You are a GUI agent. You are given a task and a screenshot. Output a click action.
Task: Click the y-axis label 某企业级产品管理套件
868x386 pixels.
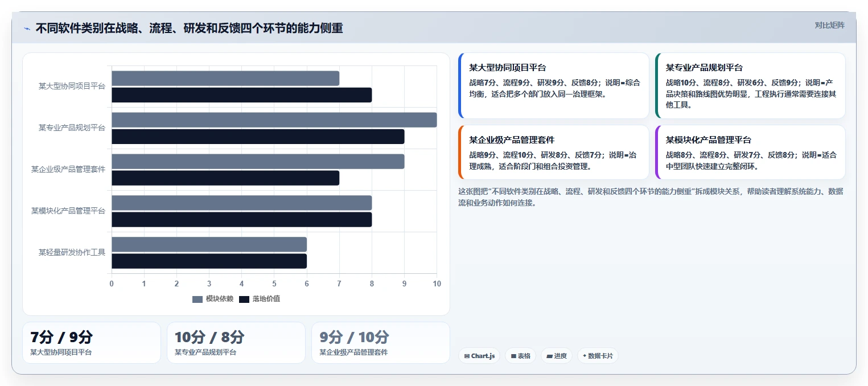68,170
